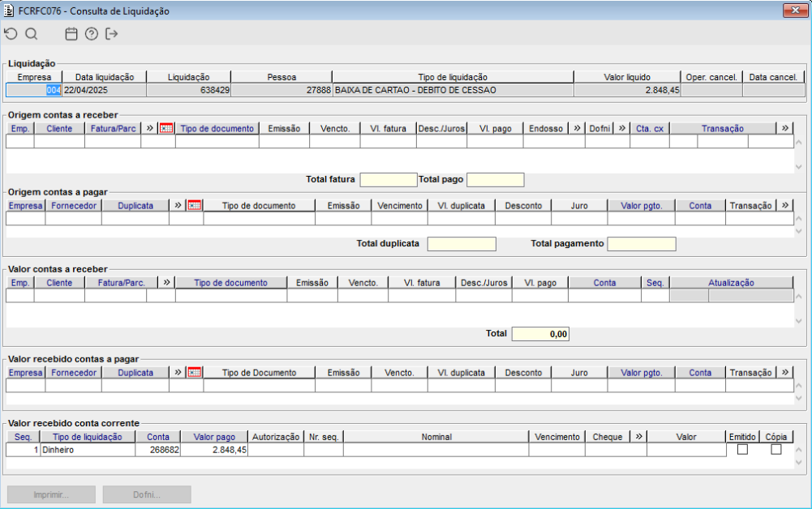Click the BAIXA DE CARTAO - DEBITO DE CESSAO field
Image resolution: width=812 pixels, height=509 pixels.
453,90
